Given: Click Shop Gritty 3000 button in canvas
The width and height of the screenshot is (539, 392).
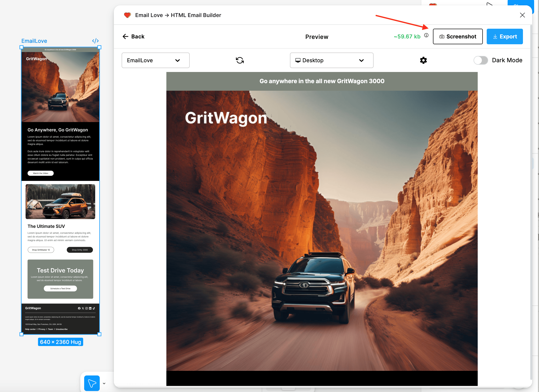Looking at the screenshot, I should click(x=80, y=250).
